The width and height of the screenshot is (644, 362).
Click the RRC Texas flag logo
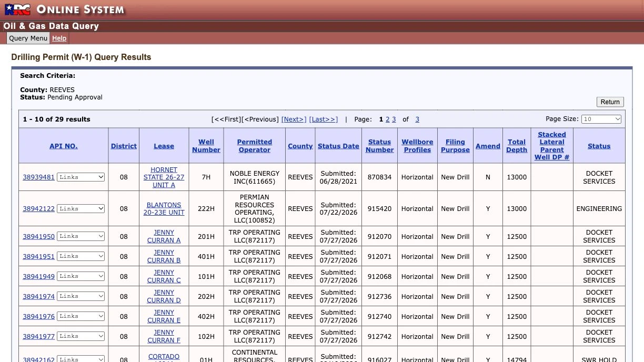click(18, 9)
